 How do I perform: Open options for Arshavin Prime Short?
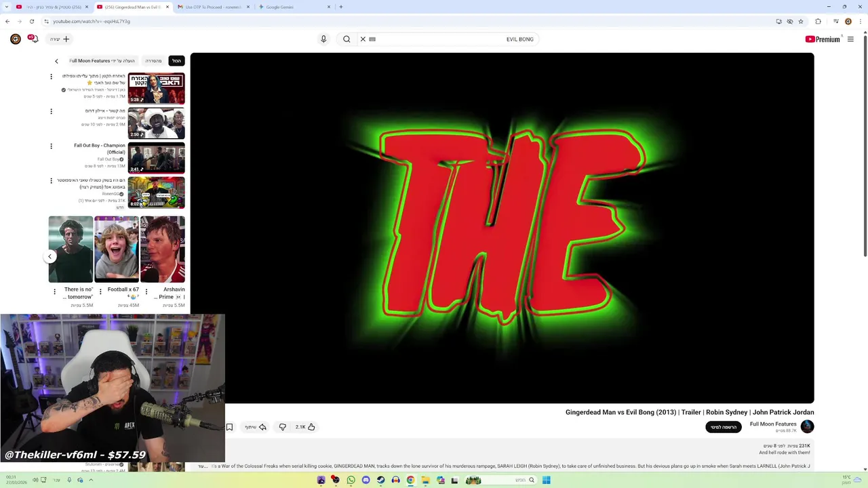(x=146, y=291)
